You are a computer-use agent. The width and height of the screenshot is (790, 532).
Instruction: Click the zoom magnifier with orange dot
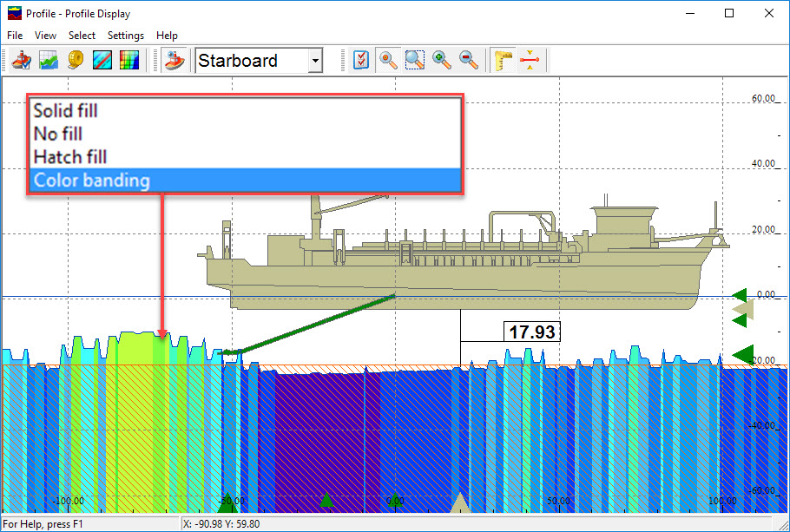(389, 61)
